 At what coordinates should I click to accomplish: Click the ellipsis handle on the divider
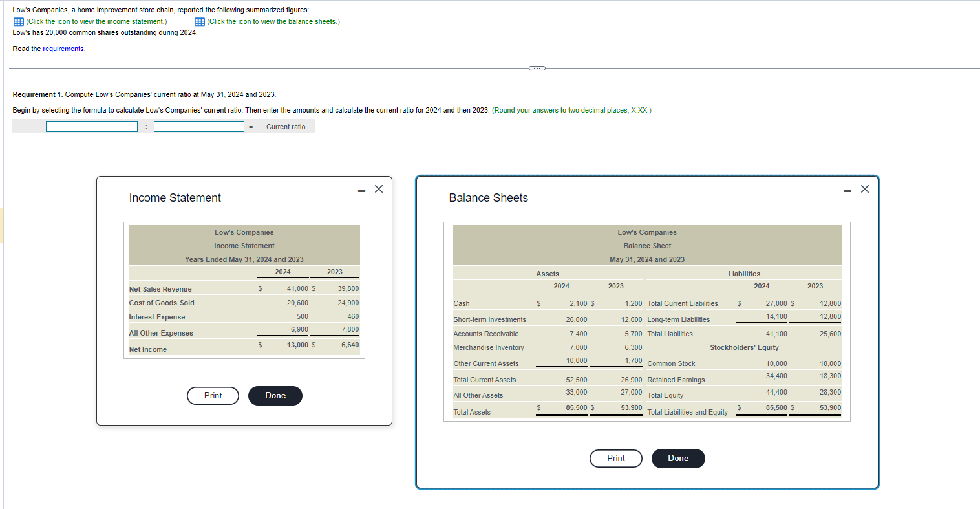pyautogui.click(x=537, y=68)
